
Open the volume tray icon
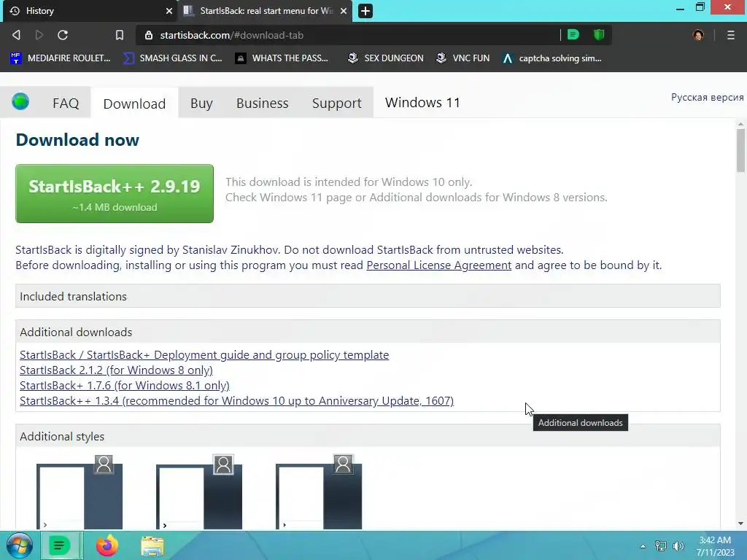pyautogui.click(x=678, y=546)
